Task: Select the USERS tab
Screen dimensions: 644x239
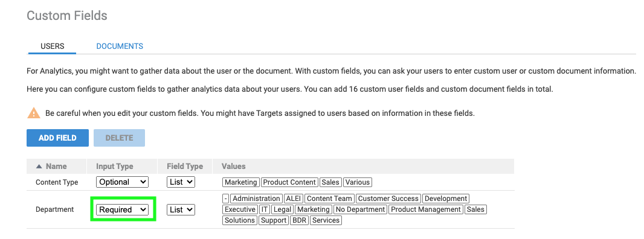Action: 52,46
